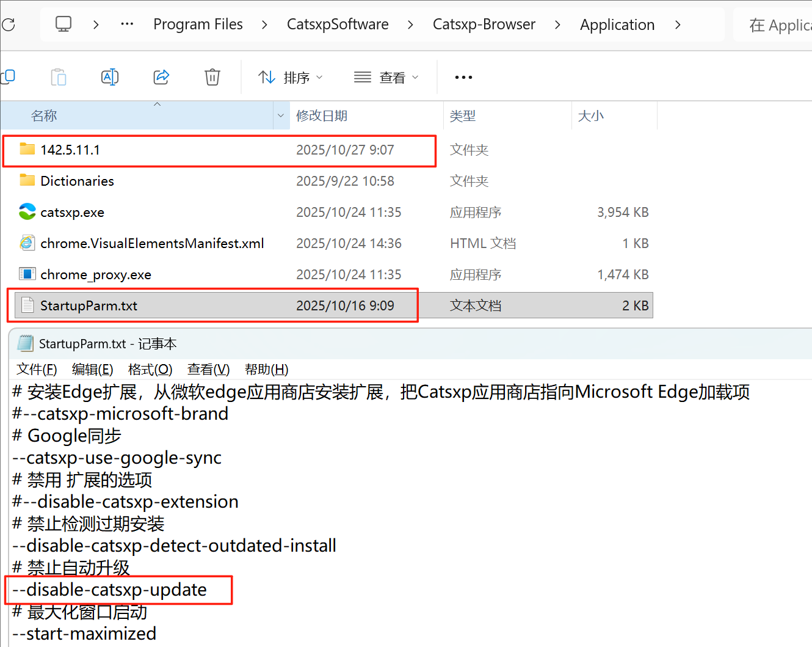This screenshot has width=812, height=647.
Task: Rename the selected file
Action: point(110,77)
